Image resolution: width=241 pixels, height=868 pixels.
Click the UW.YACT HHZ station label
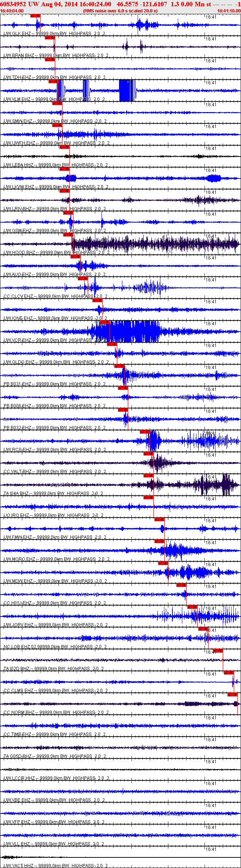(x=18, y=866)
